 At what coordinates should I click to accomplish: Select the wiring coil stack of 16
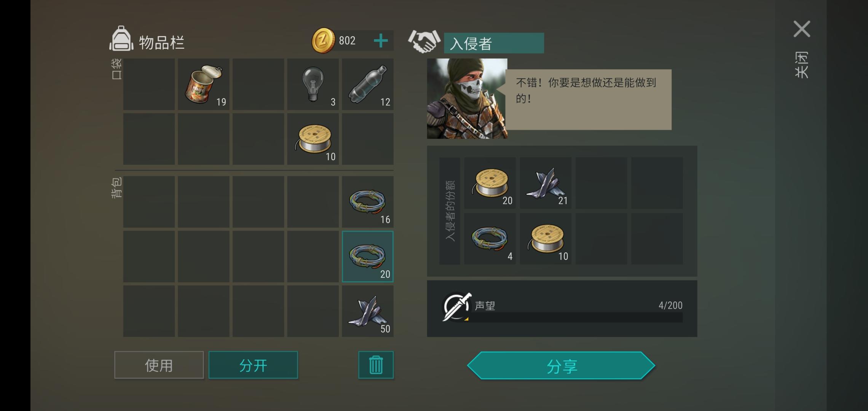(368, 202)
